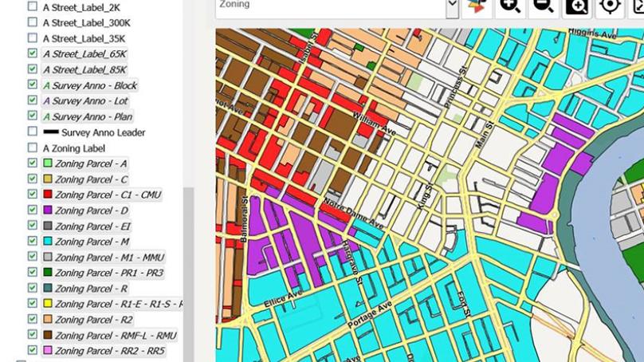Activate the zoom-to-area box tool
This screenshot has height=362, width=644.
[x=576, y=6]
